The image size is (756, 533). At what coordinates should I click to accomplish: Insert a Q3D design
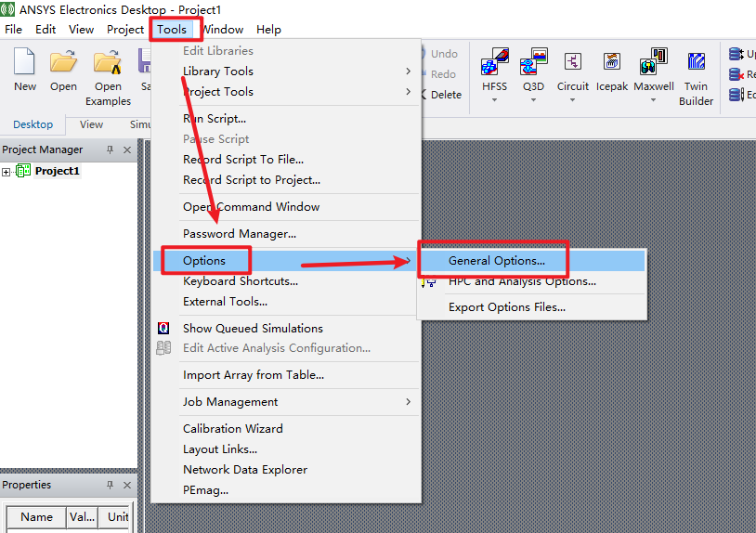click(x=533, y=61)
